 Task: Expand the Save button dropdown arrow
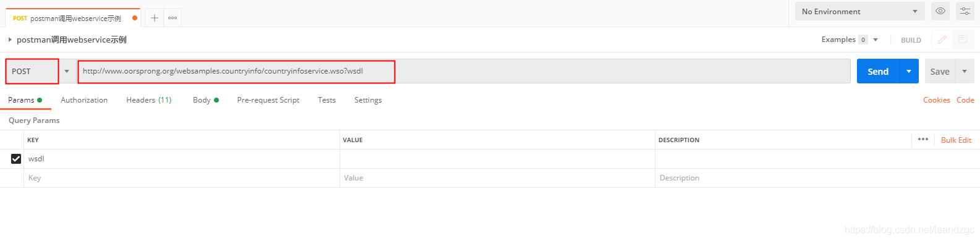coord(965,72)
